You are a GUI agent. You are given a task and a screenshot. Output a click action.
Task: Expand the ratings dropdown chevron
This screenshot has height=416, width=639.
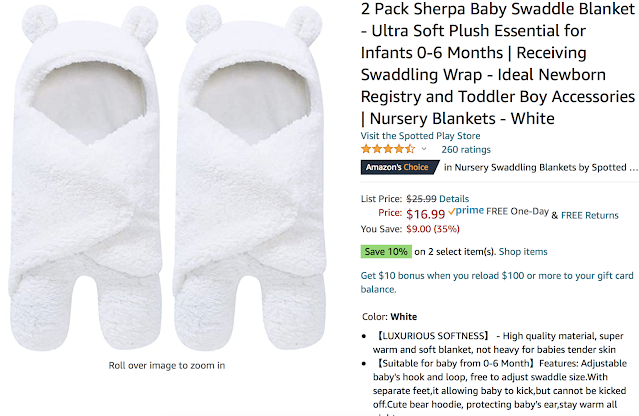(422, 150)
